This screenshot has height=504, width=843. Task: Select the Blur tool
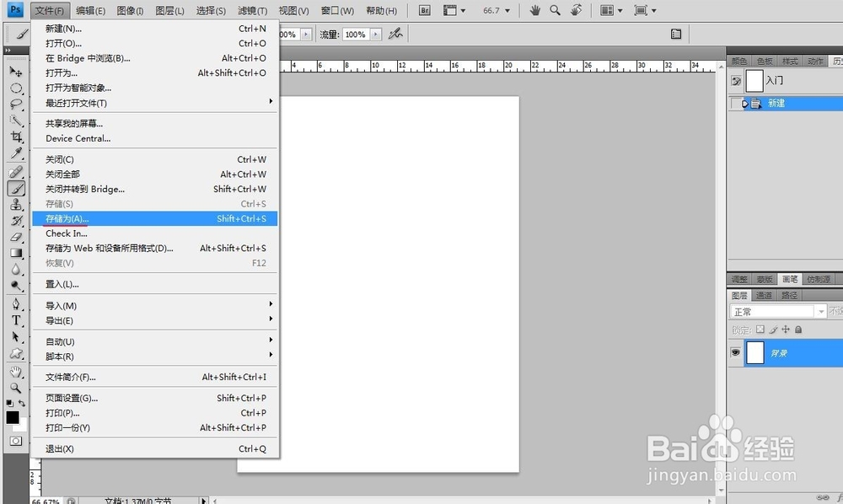pyautogui.click(x=16, y=269)
